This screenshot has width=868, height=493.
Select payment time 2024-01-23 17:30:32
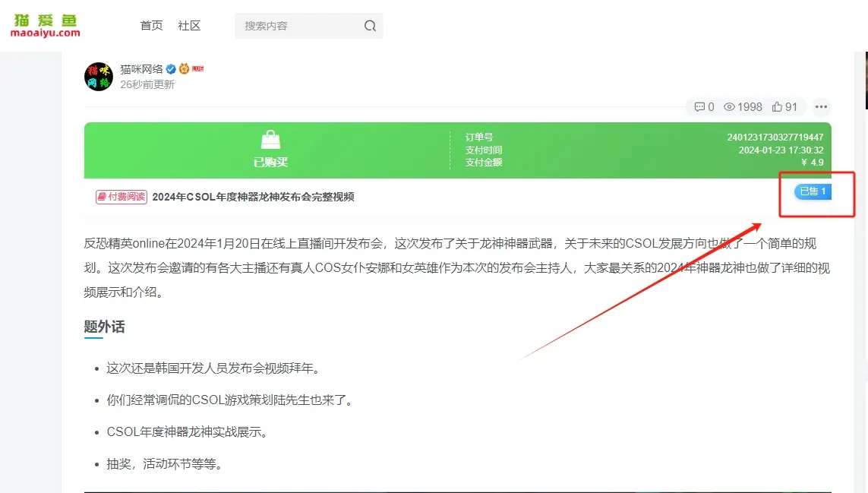[781, 150]
